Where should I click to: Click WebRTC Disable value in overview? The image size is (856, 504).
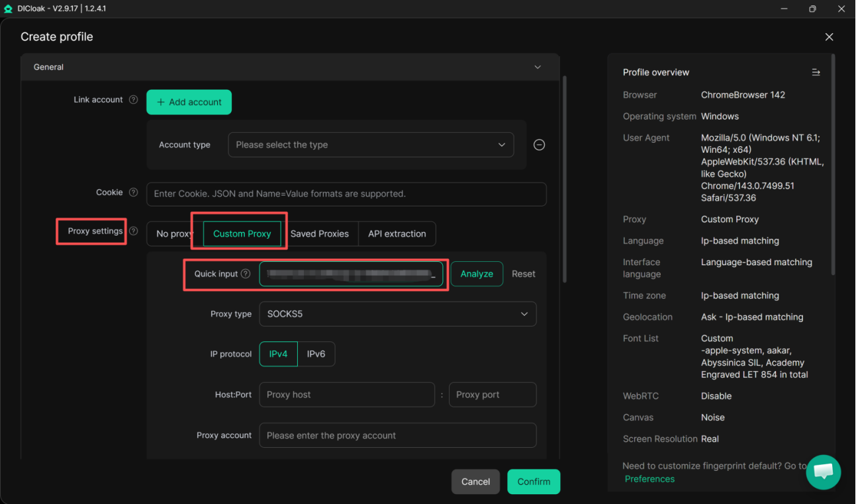[716, 396]
